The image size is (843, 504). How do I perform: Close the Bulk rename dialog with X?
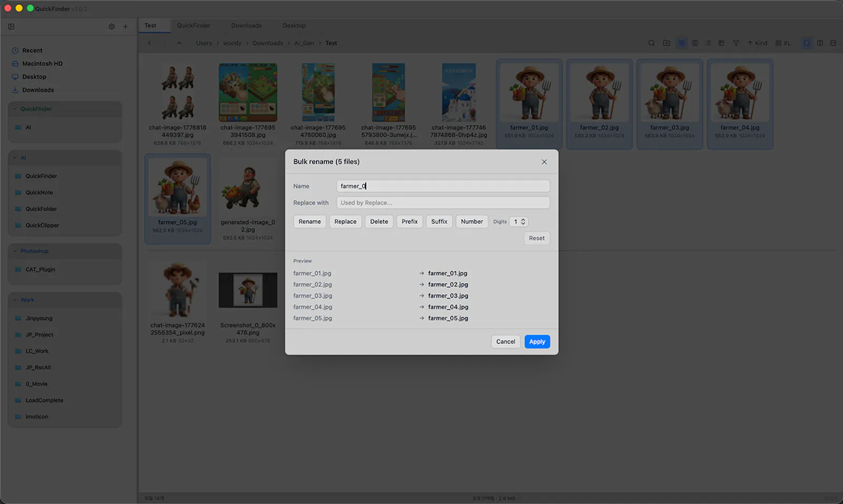coord(544,162)
